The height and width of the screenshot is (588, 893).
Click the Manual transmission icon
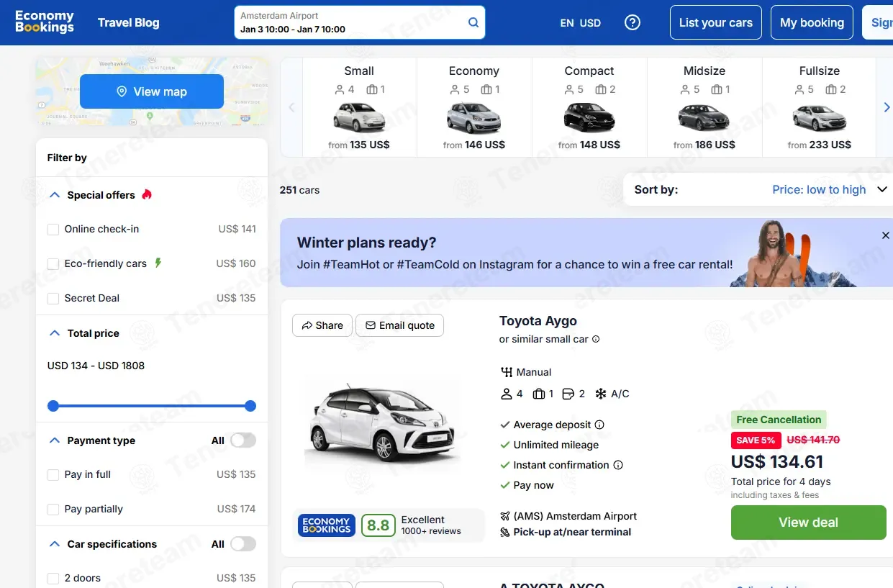click(507, 372)
